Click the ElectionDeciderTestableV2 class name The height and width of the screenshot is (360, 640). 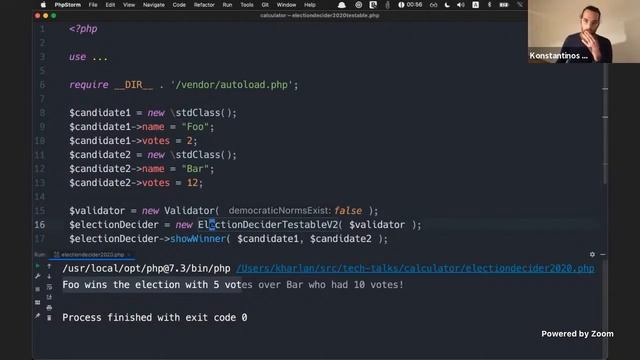click(x=268, y=224)
